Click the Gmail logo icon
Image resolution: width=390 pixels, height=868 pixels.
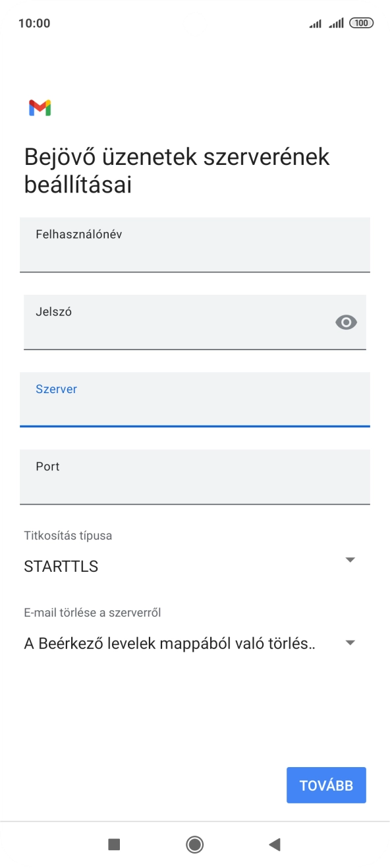(x=39, y=108)
